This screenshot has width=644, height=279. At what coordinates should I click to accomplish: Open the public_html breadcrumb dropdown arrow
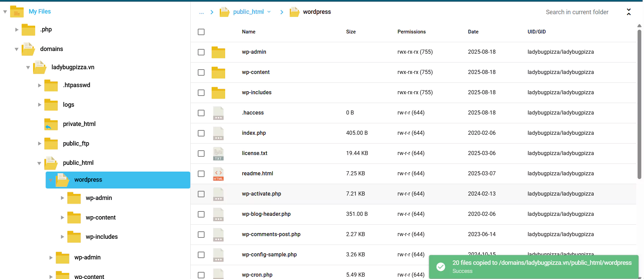[269, 12]
